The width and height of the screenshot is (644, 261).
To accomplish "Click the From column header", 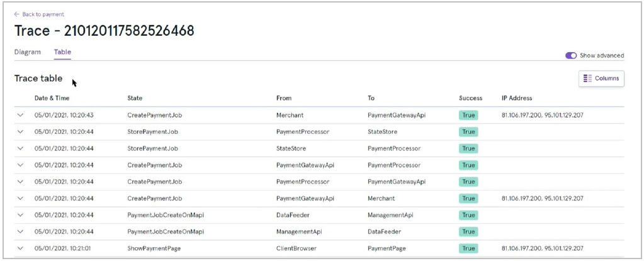I will click(x=284, y=98).
